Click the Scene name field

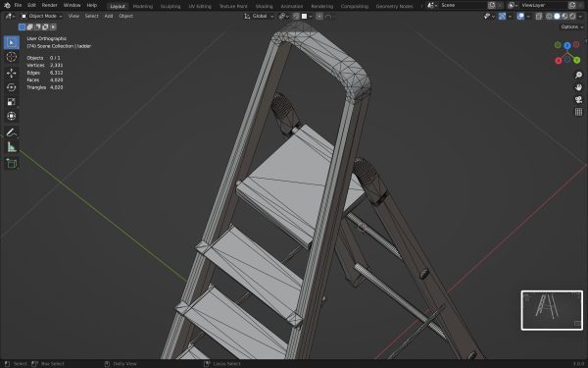click(463, 5)
